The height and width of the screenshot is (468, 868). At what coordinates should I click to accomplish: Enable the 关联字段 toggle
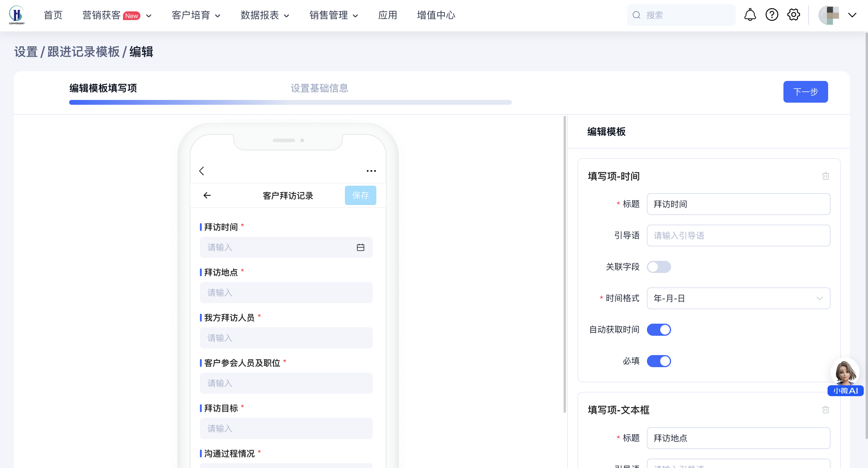(659, 267)
